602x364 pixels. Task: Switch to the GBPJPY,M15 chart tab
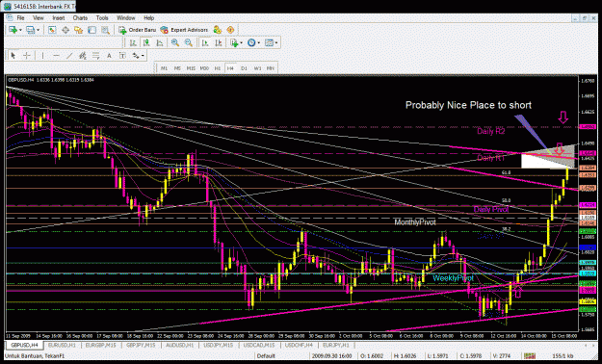[141, 345]
